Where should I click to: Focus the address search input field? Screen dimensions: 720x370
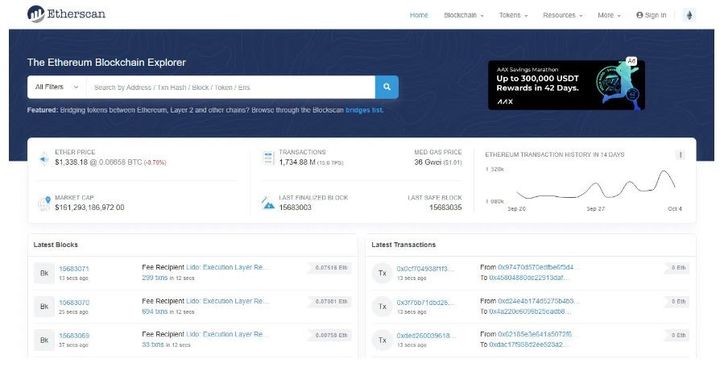tap(231, 87)
